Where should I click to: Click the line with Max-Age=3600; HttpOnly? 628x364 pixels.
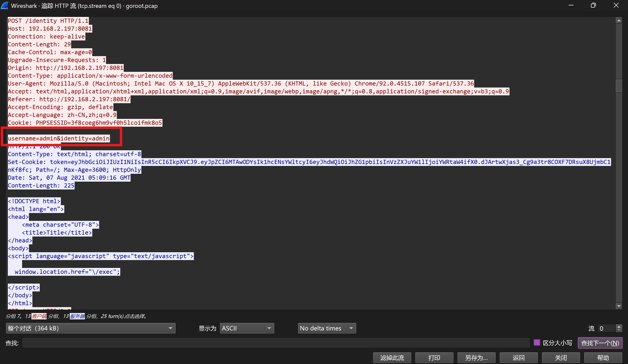(x=75, y=170)
